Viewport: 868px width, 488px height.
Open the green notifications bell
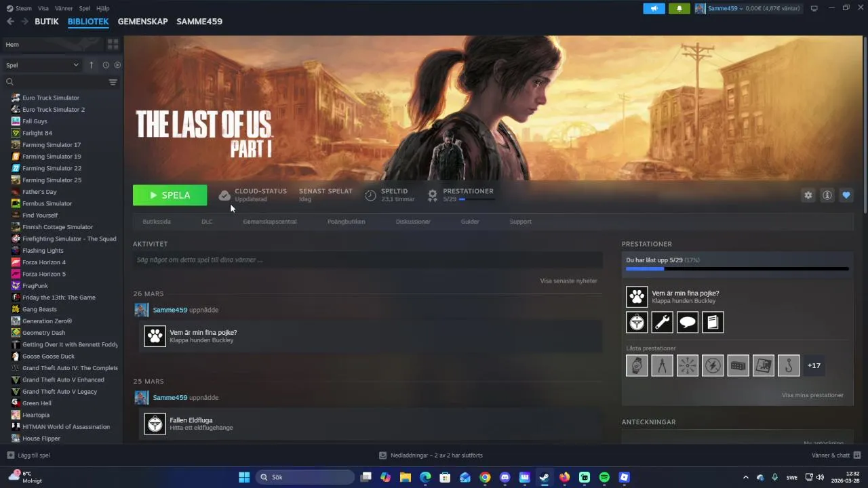click(x=679, y=8)
